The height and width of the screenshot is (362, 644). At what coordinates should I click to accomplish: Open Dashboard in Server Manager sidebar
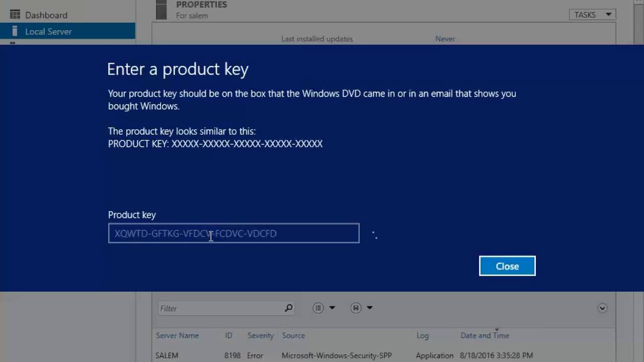[x=46, y=15]
